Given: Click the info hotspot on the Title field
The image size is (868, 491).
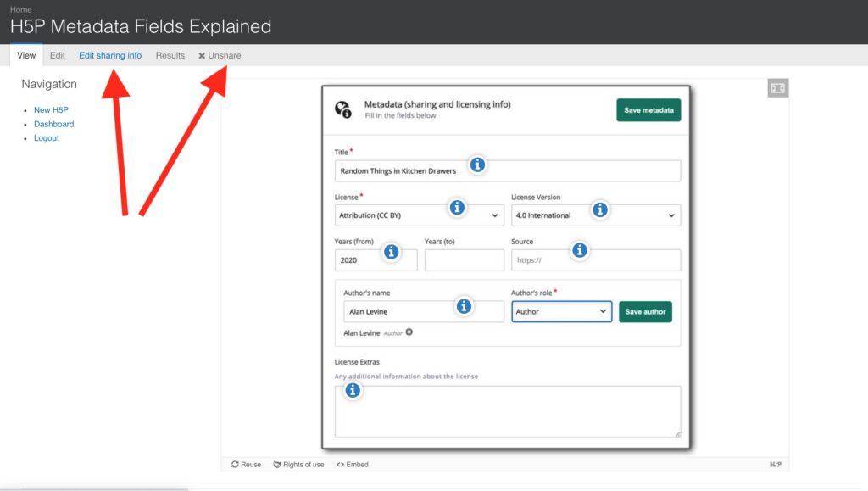Looking at the screenshot, I should pyautogui.click(x=477, y=165).
